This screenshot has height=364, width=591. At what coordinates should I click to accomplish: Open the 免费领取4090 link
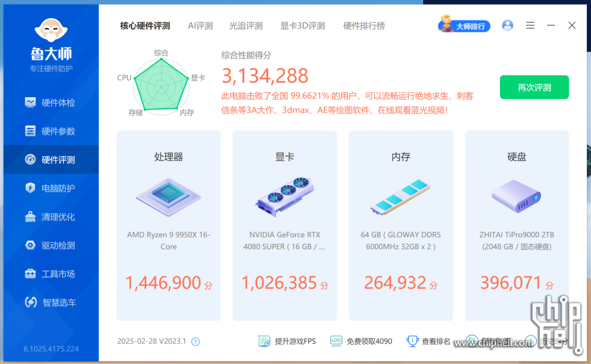(x=369, y=342)
